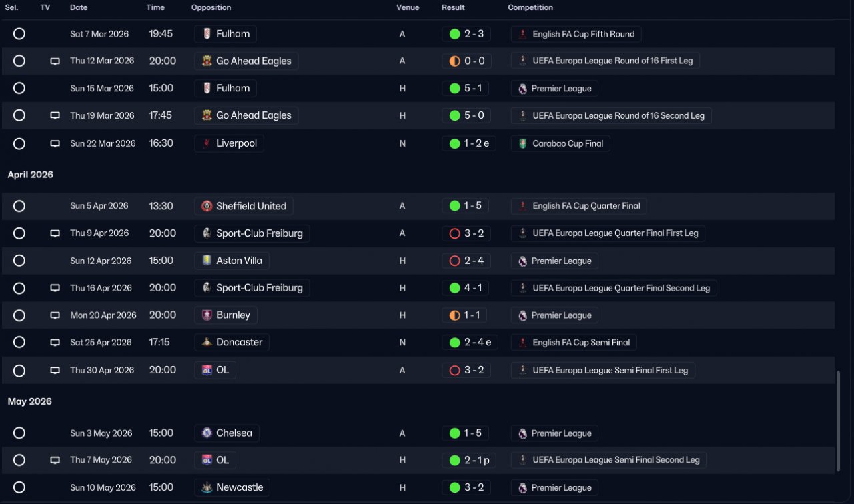The height and width of the screenshot is (504, 854).
Task: Sort by Competition column header
Action: [x=530, y=7]
